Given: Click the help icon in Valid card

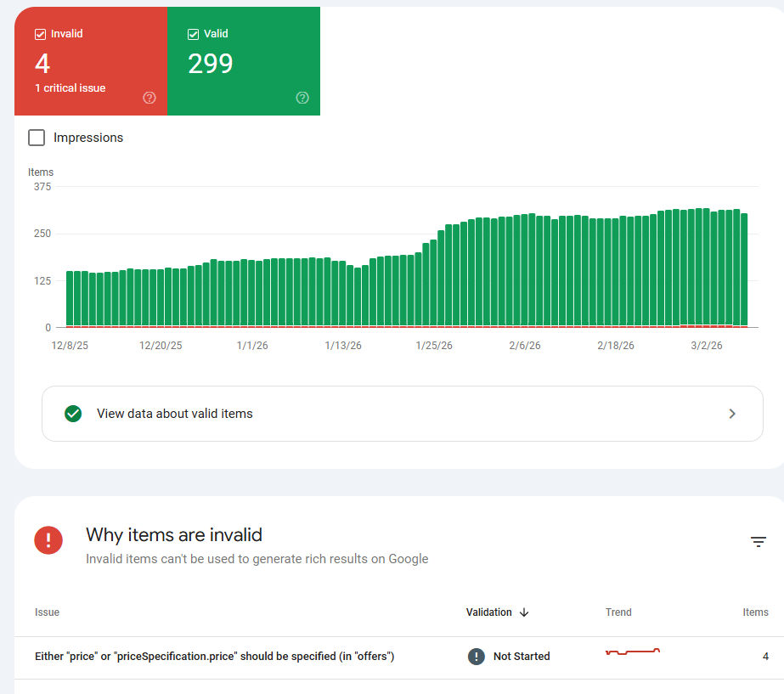Looking at the screenshot, I should pyautogui.click(x=302, y=98).
